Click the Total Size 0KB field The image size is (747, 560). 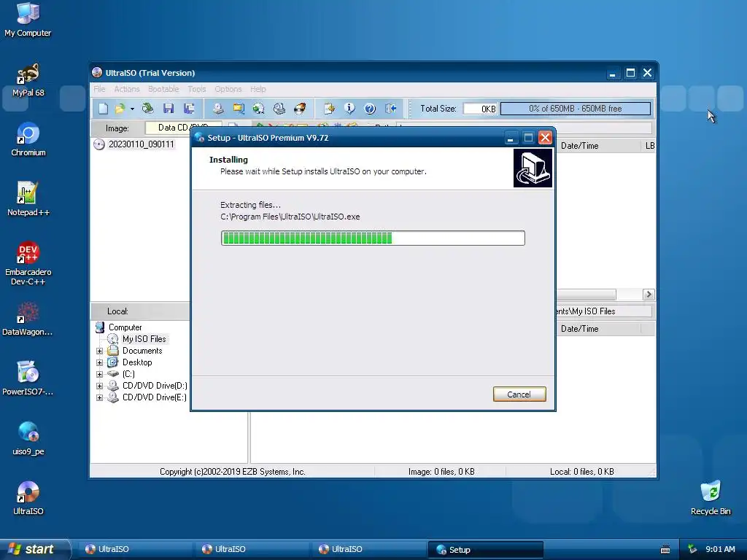[480, 109]
